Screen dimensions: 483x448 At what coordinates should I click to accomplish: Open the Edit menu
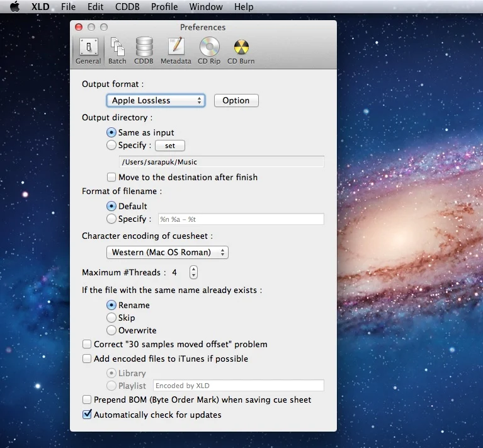(x=95, y=6)
